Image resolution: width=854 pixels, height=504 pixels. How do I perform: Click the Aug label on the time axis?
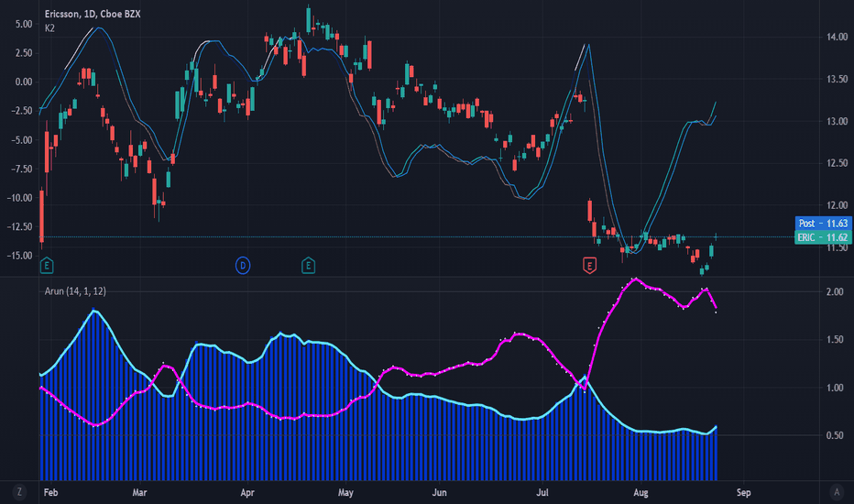tap(640, 493)
